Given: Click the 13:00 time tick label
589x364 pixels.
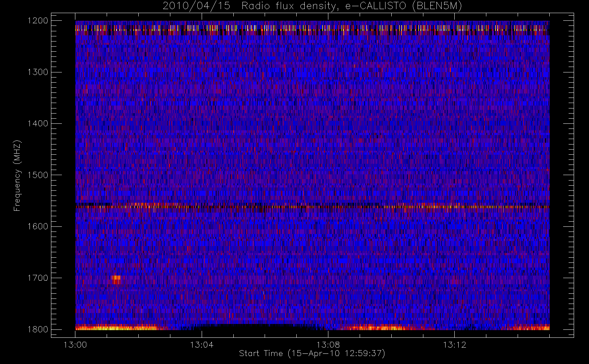Looking at the screenshot, I should (75, 345).
